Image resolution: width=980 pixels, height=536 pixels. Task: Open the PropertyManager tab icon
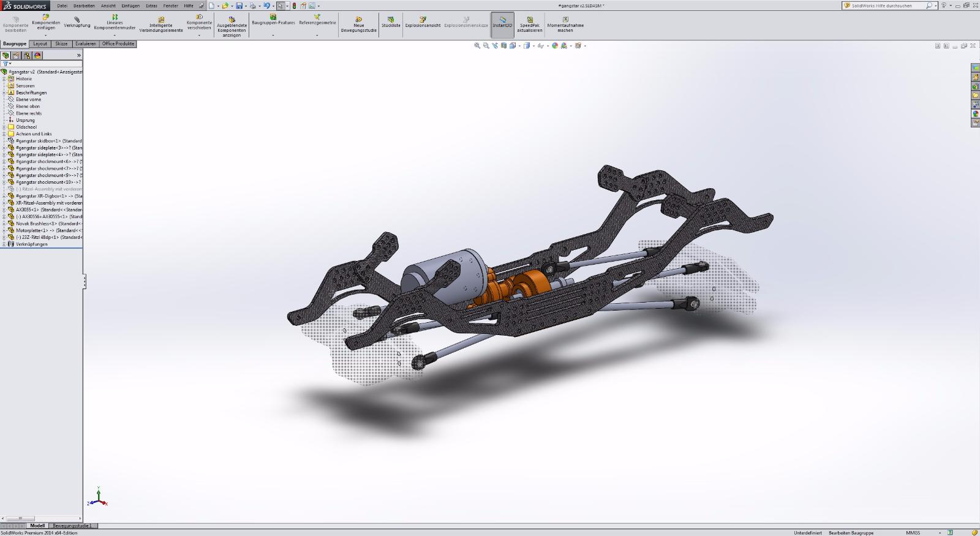tap(17, 55)
